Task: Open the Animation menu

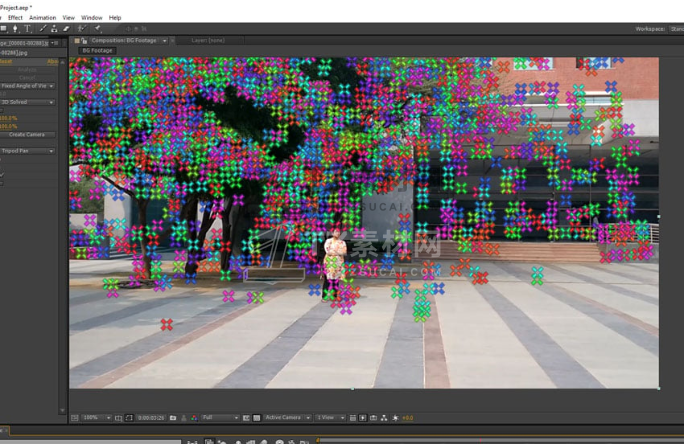Action: click(42, 18)
